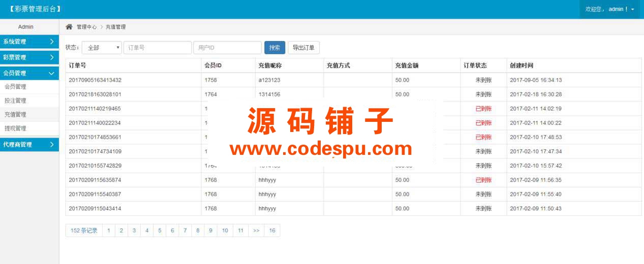Screen dimensions: 644x264
Task: Select order number 20170211140022234
Action: 95,123
